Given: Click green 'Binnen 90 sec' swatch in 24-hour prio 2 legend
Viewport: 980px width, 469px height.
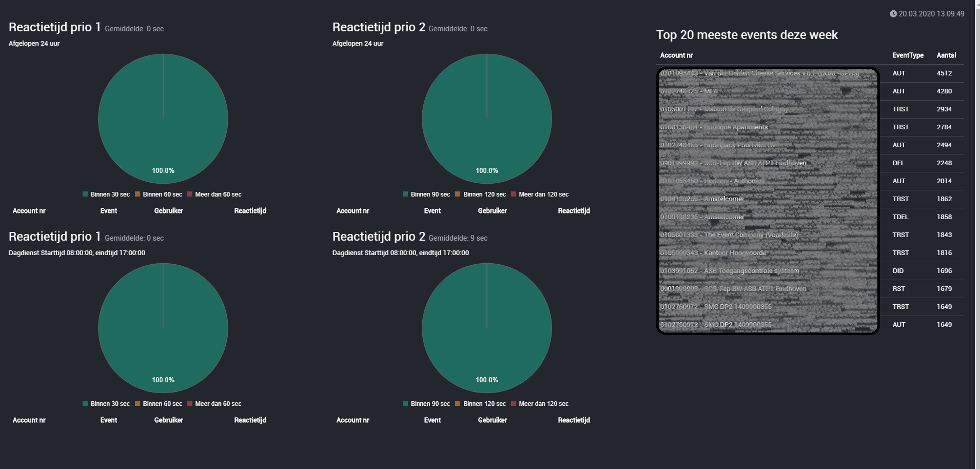Looking at the screenshot, I should tap(405, 194).
